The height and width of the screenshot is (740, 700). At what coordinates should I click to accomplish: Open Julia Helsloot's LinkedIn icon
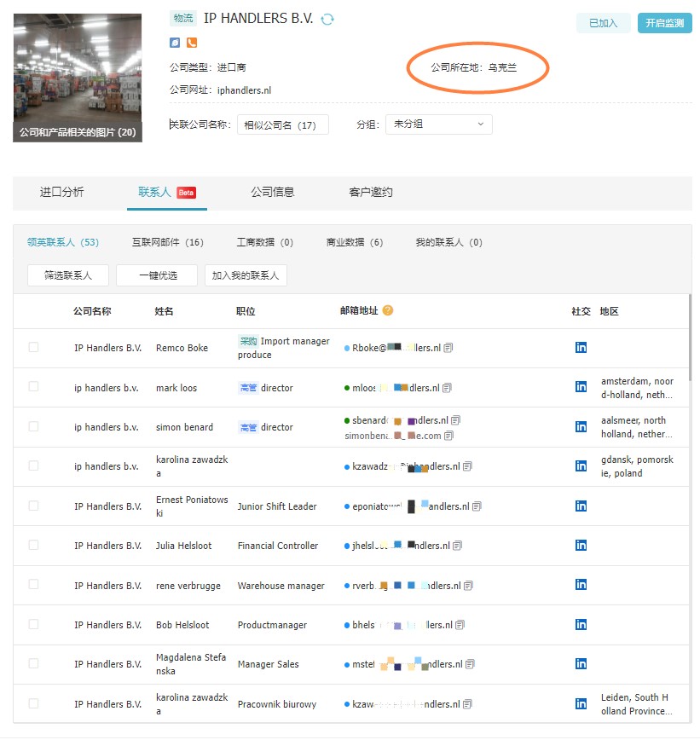pos(581,546)
